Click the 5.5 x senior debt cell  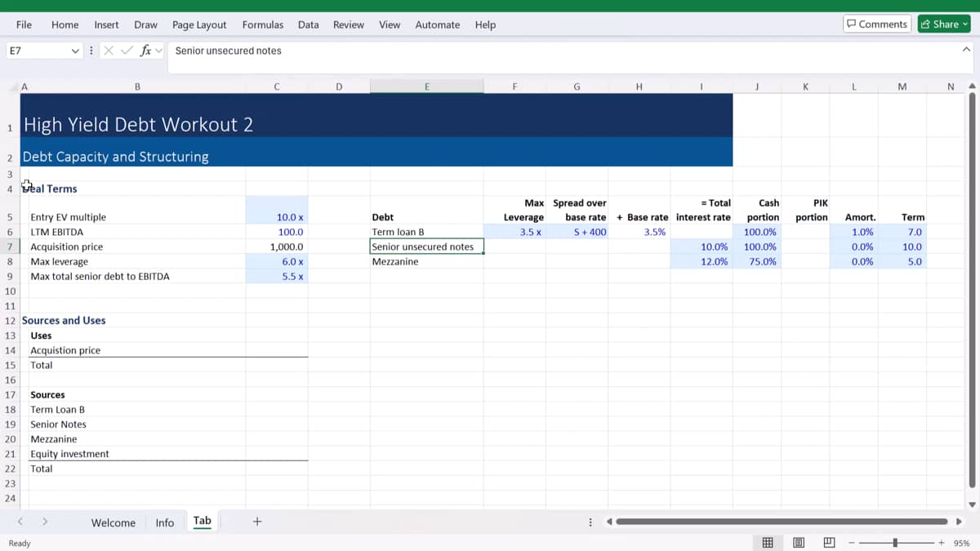pyautogui.click(x=277, y=276)
